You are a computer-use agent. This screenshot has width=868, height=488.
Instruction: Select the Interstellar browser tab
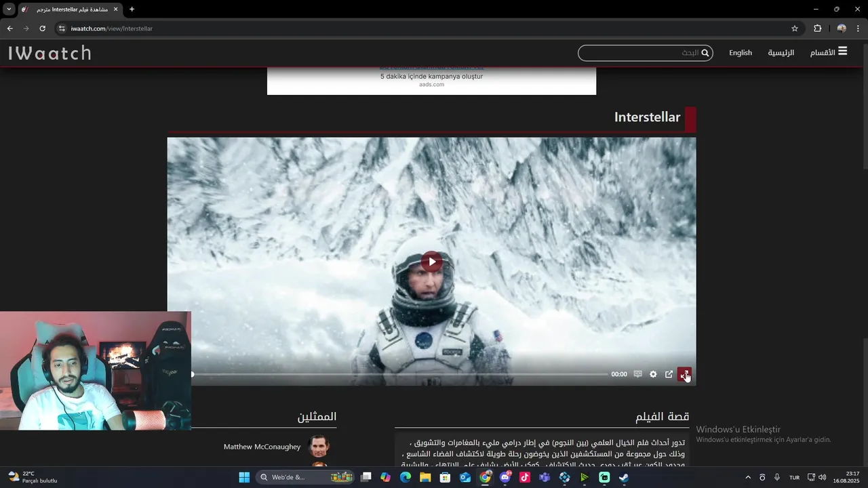69,9
